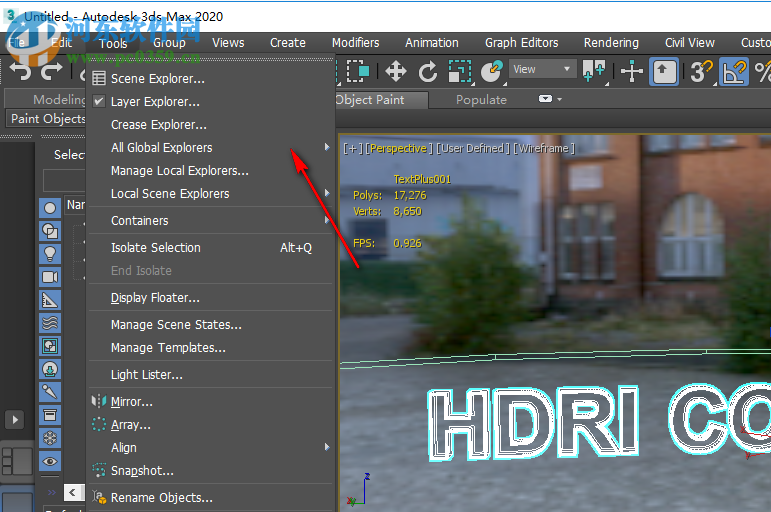Select the Select and Place tool
Screen dimensions: 771x512
click(x=491, y=71)
